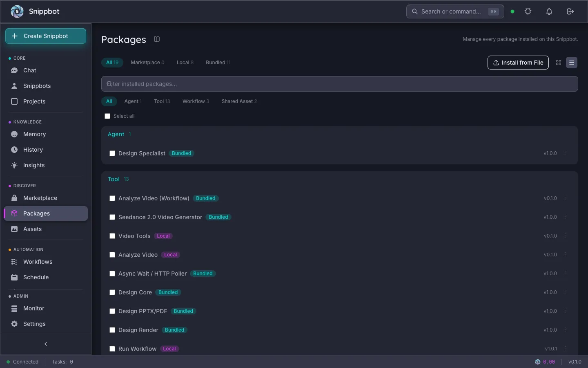Check the Analyze Video (Workflow) package
This screenshot has width=588, height=368.
tap(112, 198)
